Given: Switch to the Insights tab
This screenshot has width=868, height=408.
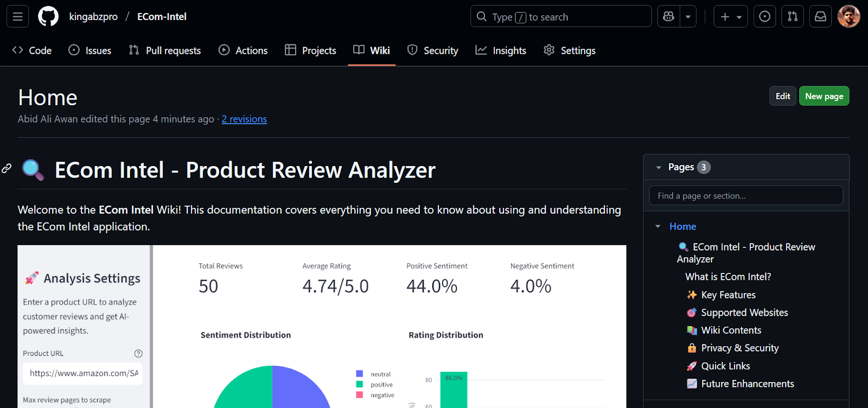Looking at the screenshot, I should [501, 50].
